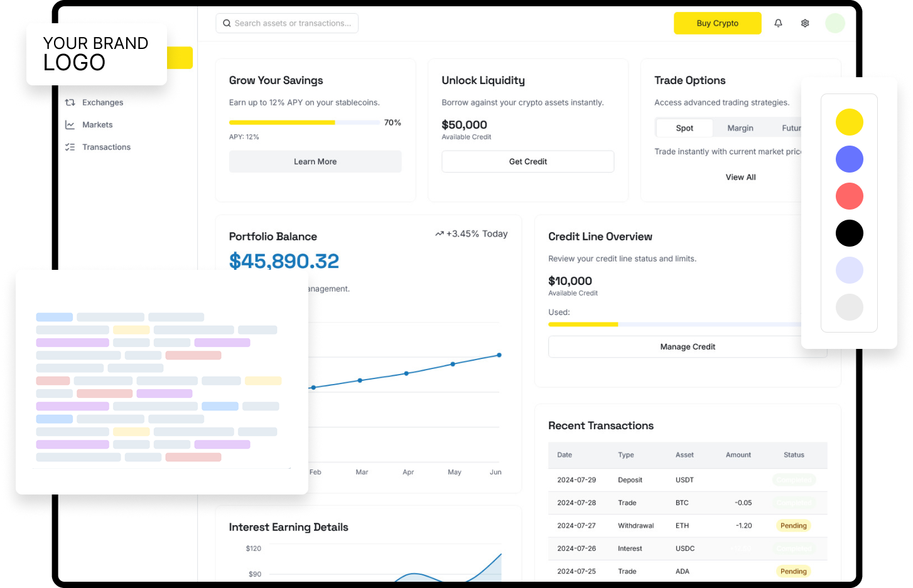Open notifications via the bell icon
913x588 pixels.
pos(778,23)
